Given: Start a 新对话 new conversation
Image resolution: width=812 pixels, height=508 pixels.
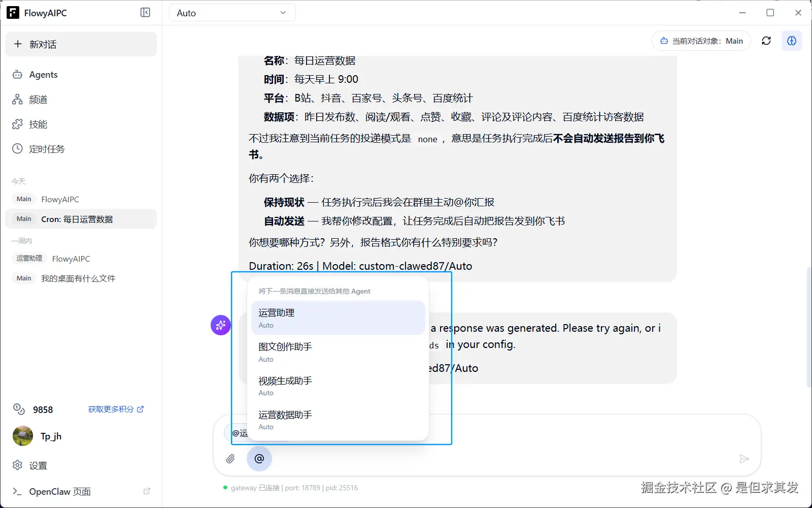Looking at the screenshot, I should pyautogui.click(x=81, y=44).
